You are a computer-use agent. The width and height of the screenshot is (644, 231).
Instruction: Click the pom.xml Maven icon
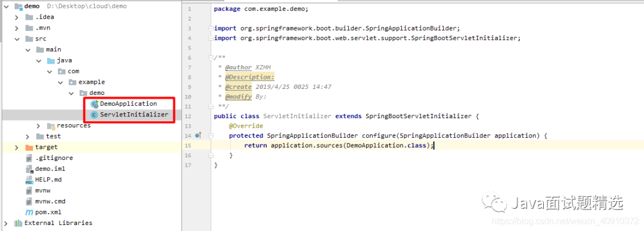[29, 212]
